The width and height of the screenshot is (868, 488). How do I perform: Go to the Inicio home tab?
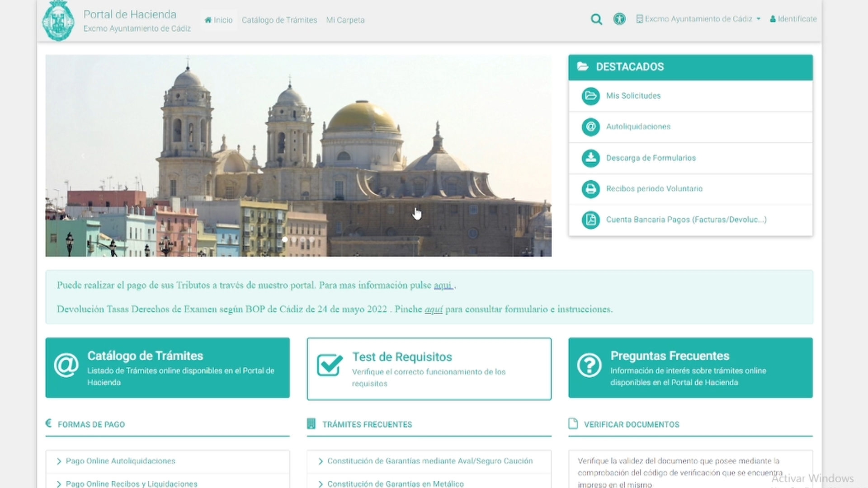click(218, 20)
